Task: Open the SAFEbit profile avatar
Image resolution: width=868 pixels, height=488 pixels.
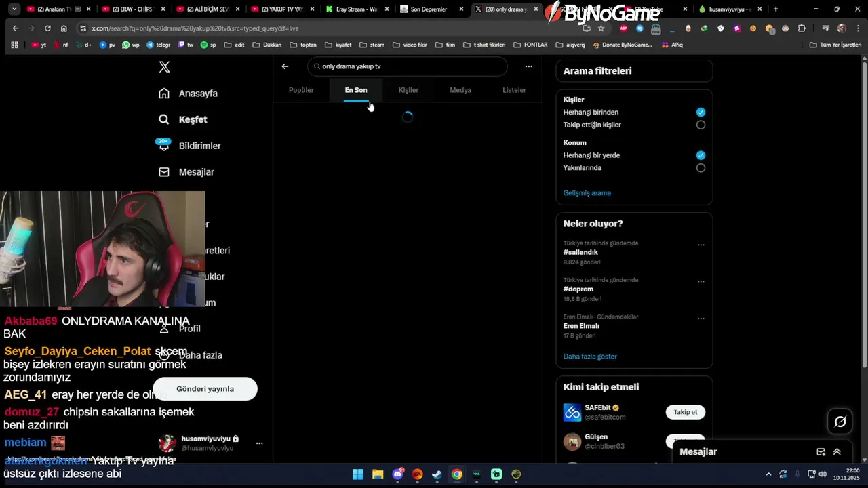Action: pos(572,412)
